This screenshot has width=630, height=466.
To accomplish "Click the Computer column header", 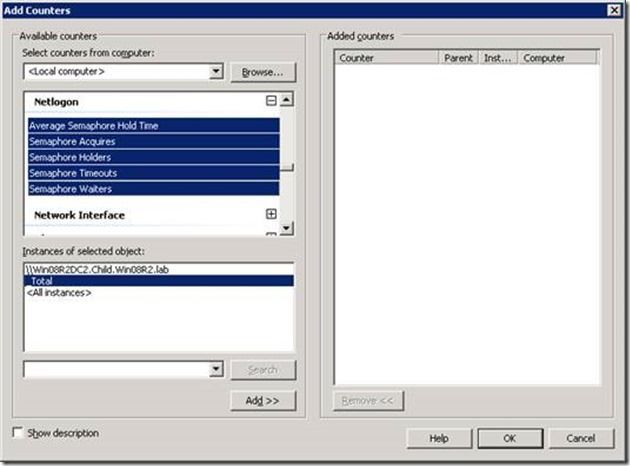I will tap(557, 58).
